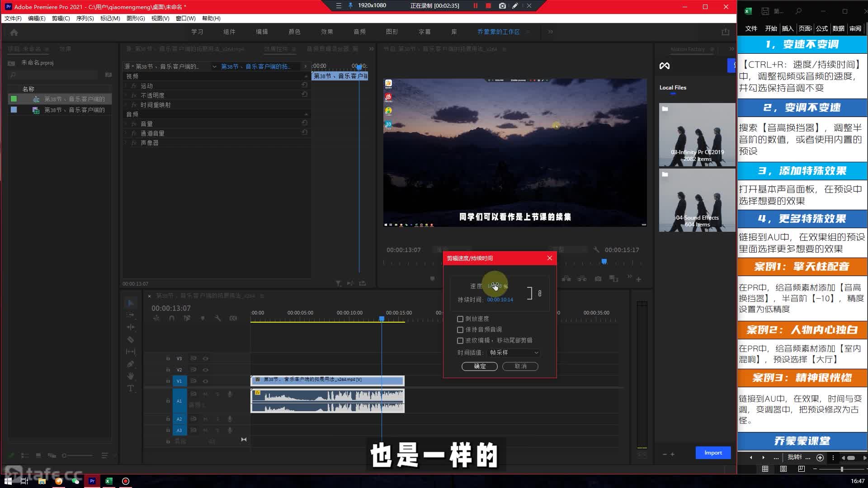Open the 03-Infinity Pr CC2019 folder thumbnail

pyautogui.click(x=697, y=134)
